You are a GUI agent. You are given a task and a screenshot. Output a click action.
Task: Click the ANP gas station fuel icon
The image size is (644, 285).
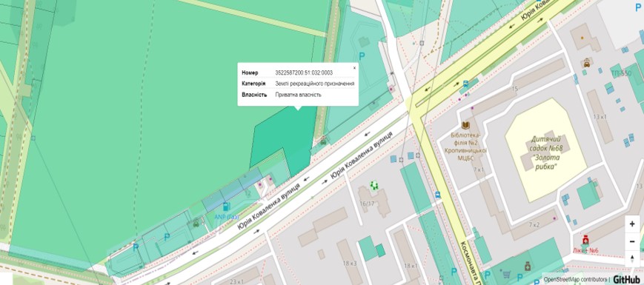pyautogui.click(x=225, y=207)
